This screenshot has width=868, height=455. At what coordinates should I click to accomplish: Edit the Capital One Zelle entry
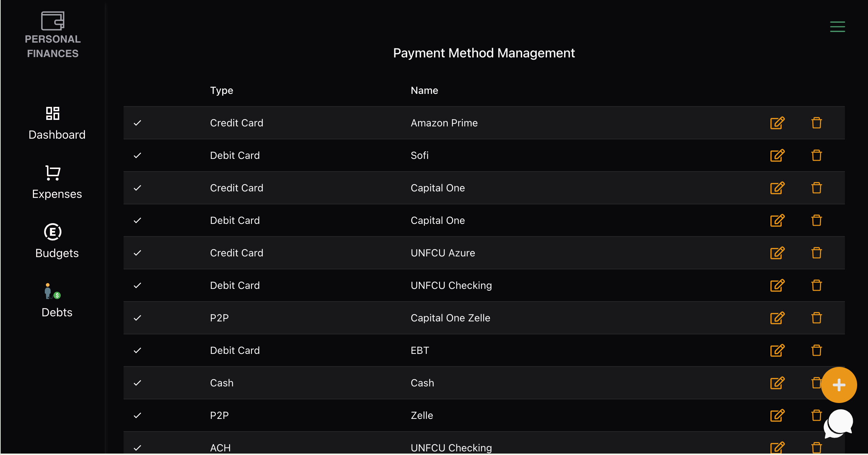777,318
